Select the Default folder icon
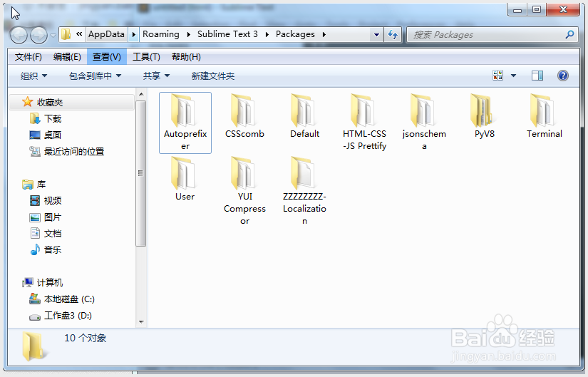 pyautogui.click(x=304, y=110)
